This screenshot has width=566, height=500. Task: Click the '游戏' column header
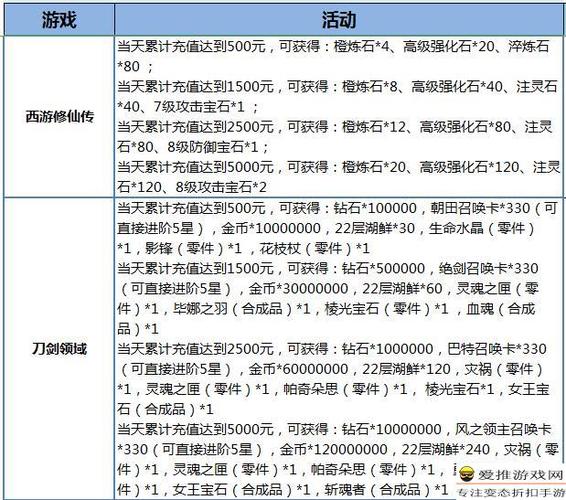(59, 19)
